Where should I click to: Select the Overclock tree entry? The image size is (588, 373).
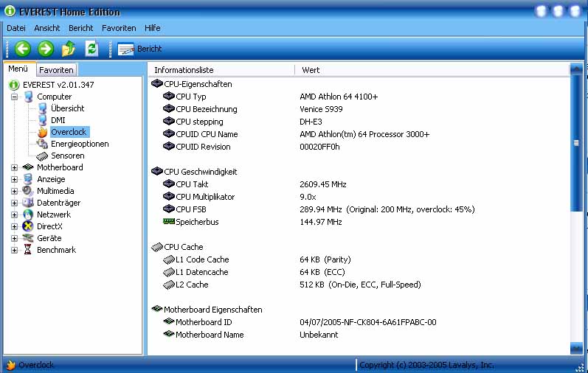(x=69, y=132)
